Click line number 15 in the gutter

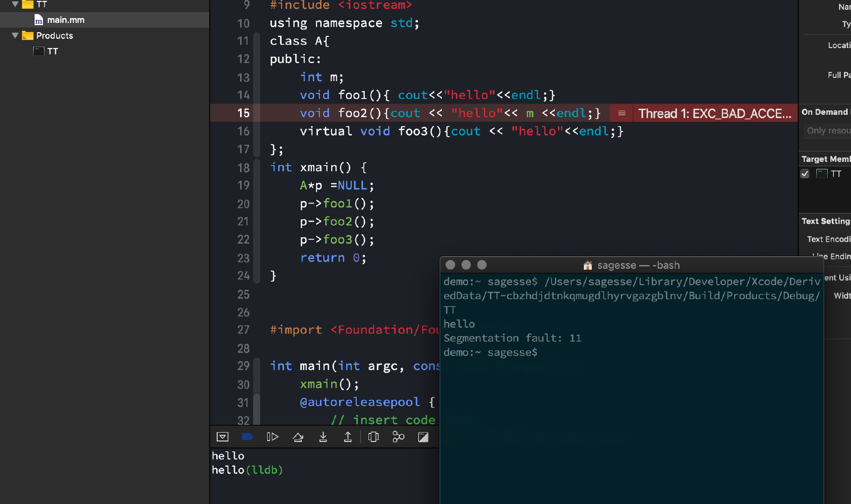[243, 113]
